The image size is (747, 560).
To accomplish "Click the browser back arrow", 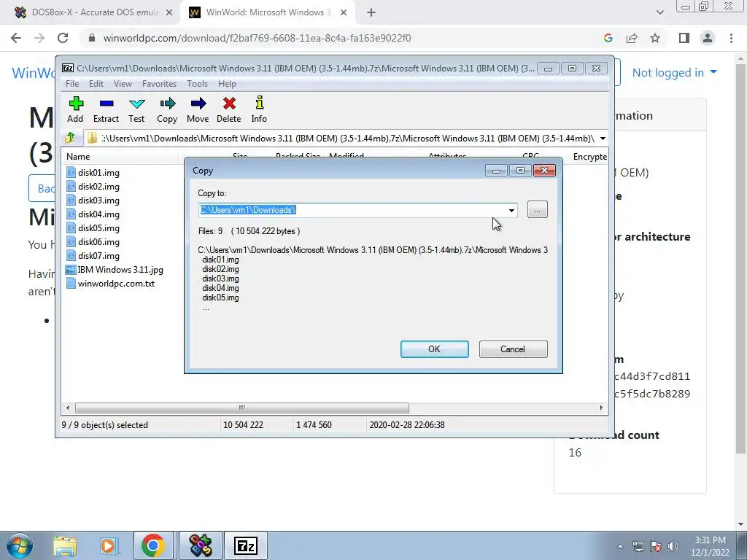I will [16, 38].
